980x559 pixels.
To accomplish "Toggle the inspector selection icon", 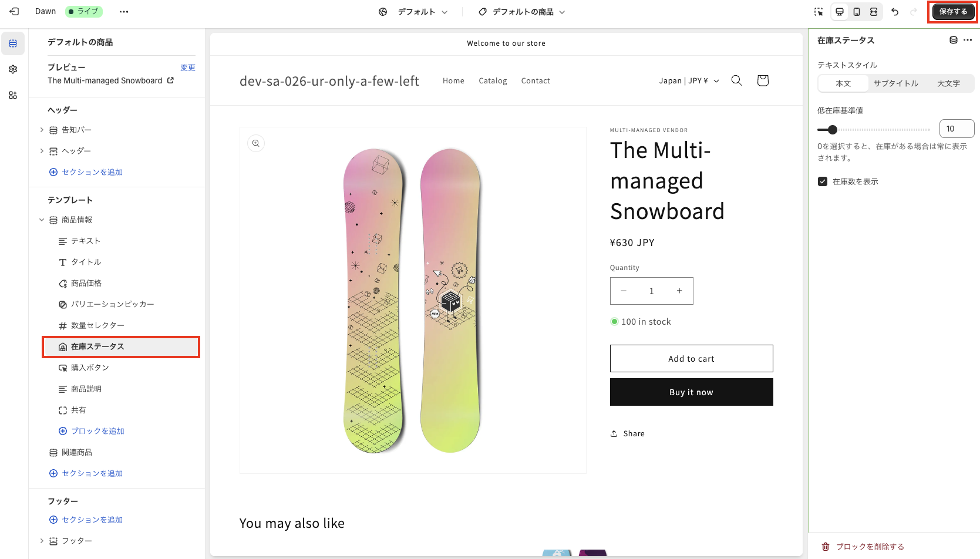I will point(819,12).
